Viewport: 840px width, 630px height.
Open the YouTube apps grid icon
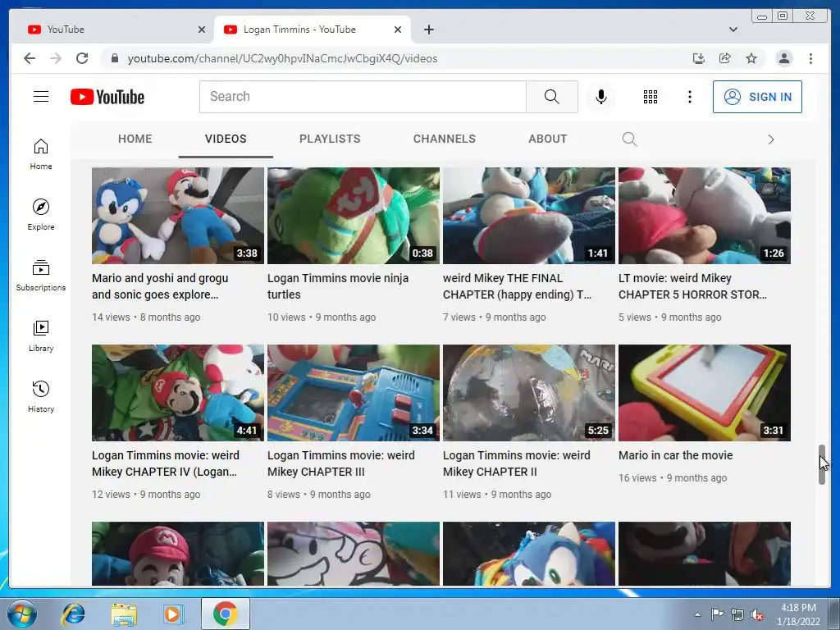click(651, 97)
